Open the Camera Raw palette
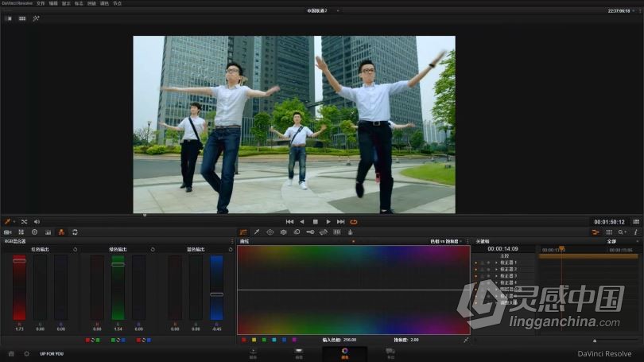The height and width of the screenshot is (362, 644). tap(7, 232)
